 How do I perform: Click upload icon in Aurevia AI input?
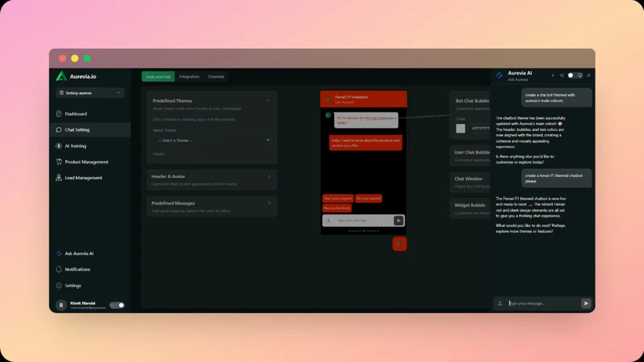[500, 303]
